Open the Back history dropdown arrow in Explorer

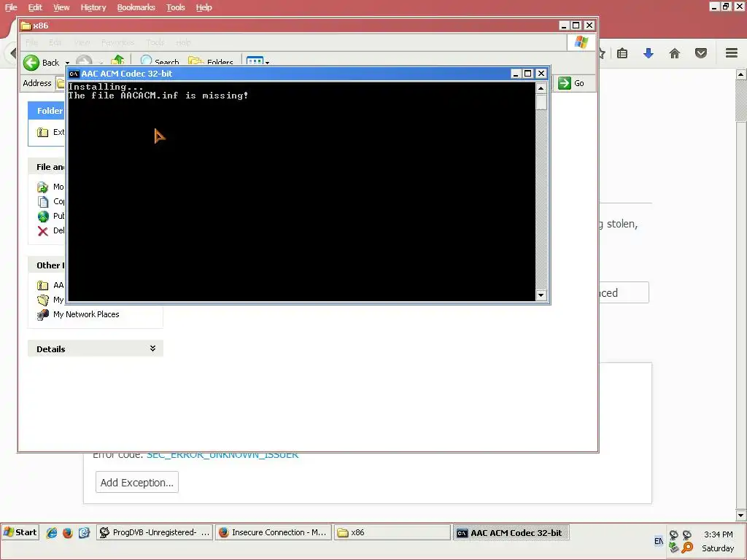point(67,63)
